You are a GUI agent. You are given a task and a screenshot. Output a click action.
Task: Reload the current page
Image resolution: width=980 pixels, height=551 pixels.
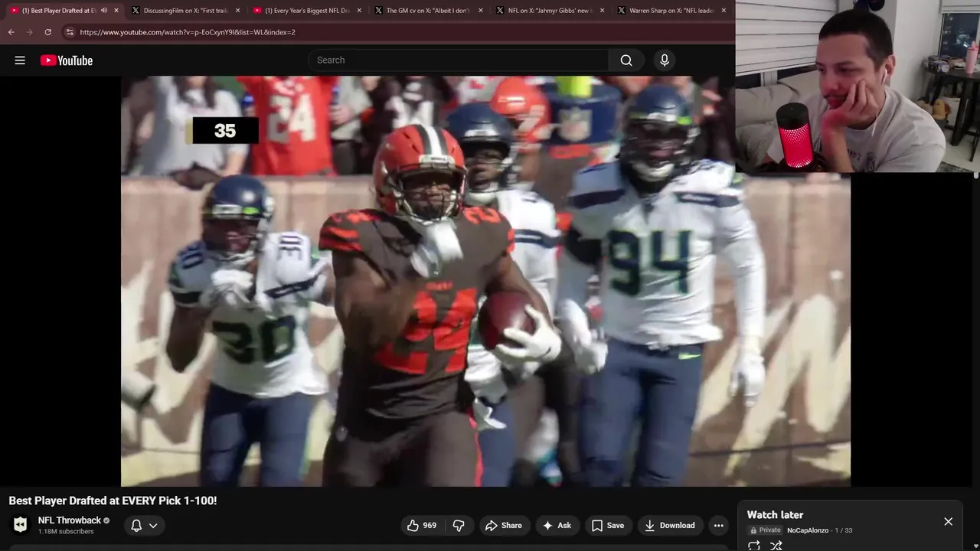47,32
